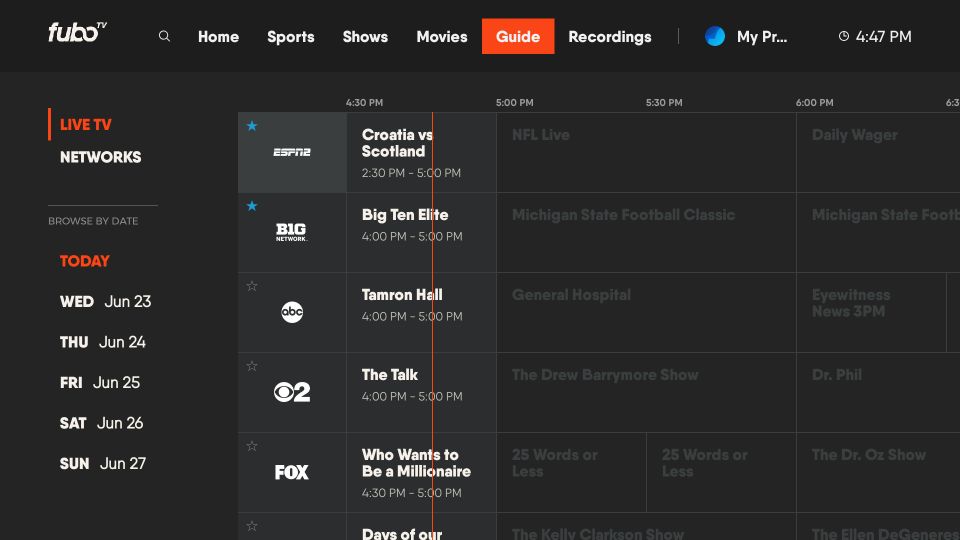Click the blue profile avatar
This screenshot has height=540, width=960.
(x=714, y=36)
